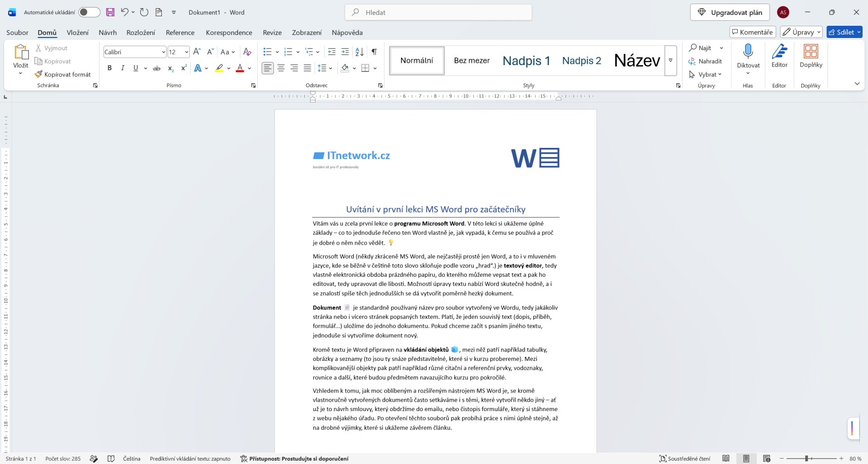This screenshot has width=868, height=464.
Task: Paste with the Vložit clipboard icon
Action: 21,52
